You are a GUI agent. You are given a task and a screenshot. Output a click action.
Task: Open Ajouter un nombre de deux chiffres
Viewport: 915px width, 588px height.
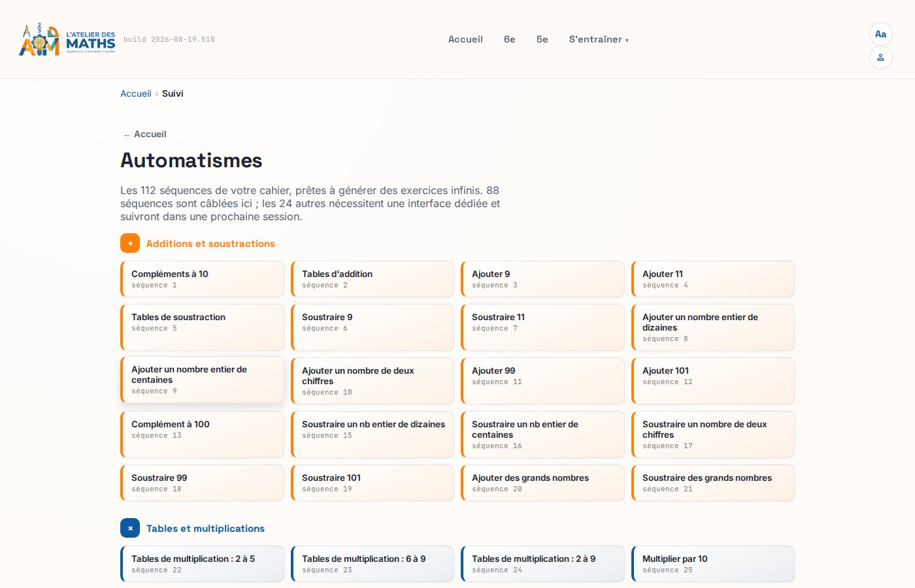click(373, 381)
